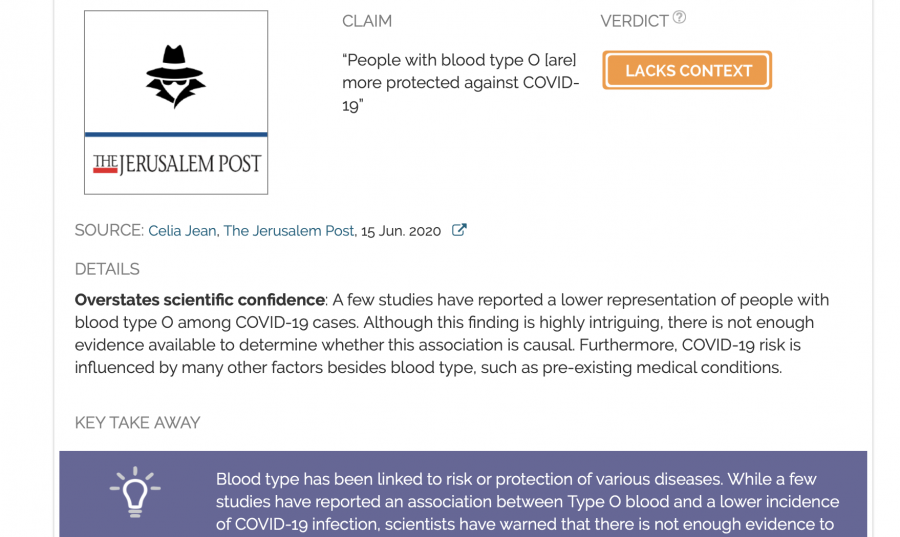The image size is (900, 537).
Task: Click the VERDICT label
Action: [634, 21]
